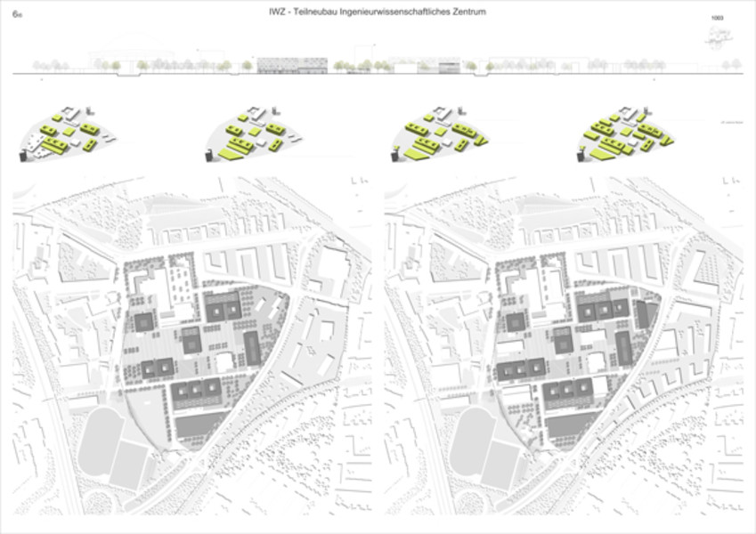Select the fourth green phasing diagram
Image resolution: width=756 pixels, height=534 pixels.
pyautogui.click(x=622, y=137)
